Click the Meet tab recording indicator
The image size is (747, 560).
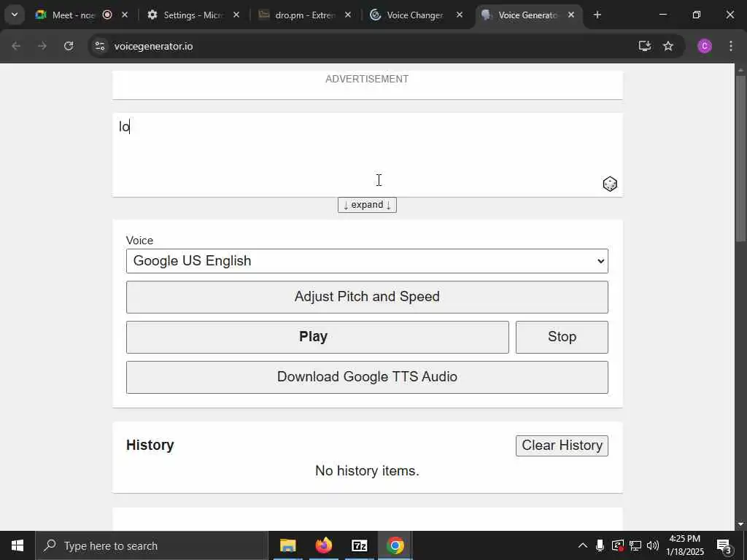pyautogui.click(x=107, y=15)
